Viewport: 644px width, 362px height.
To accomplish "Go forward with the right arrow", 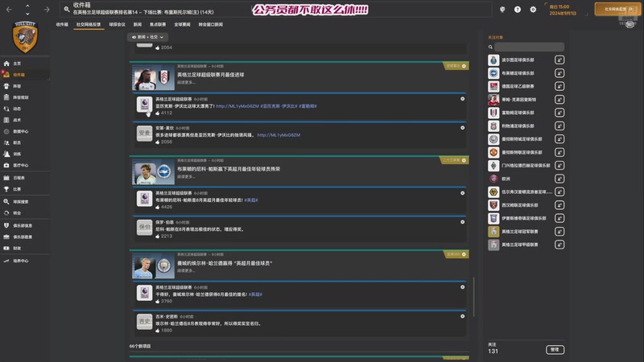I will (x=47, y=10).
